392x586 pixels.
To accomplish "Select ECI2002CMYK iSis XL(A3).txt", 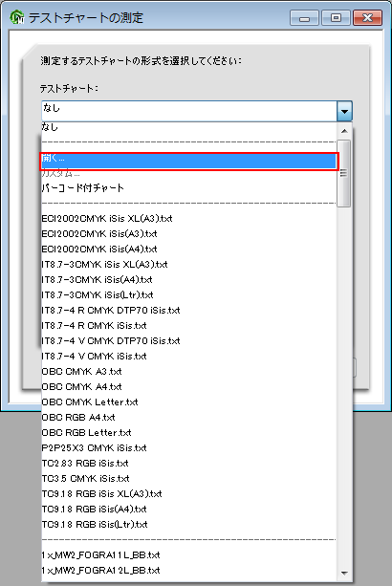I will click(x=188, y=218).
